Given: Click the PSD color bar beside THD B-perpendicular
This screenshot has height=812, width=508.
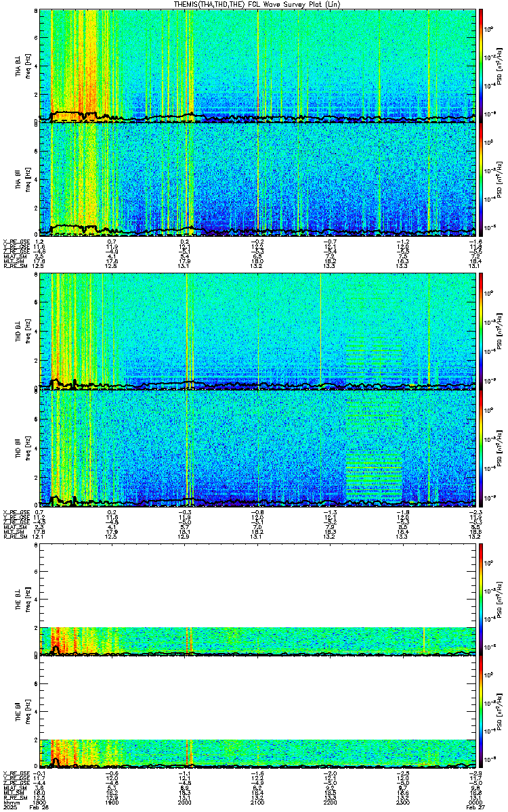Looking at the screenshot, I should (x=481, y=332).
